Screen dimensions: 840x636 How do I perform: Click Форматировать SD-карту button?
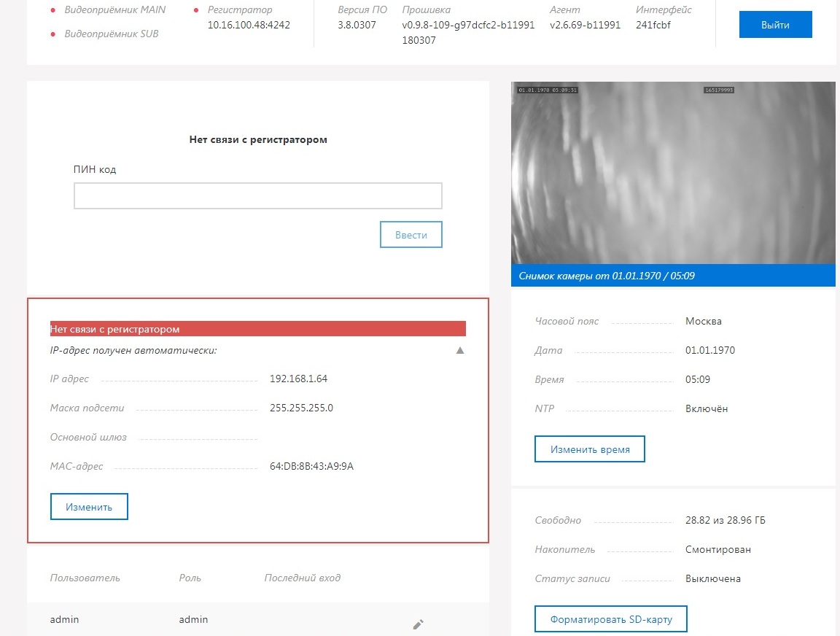pos(610,619)
